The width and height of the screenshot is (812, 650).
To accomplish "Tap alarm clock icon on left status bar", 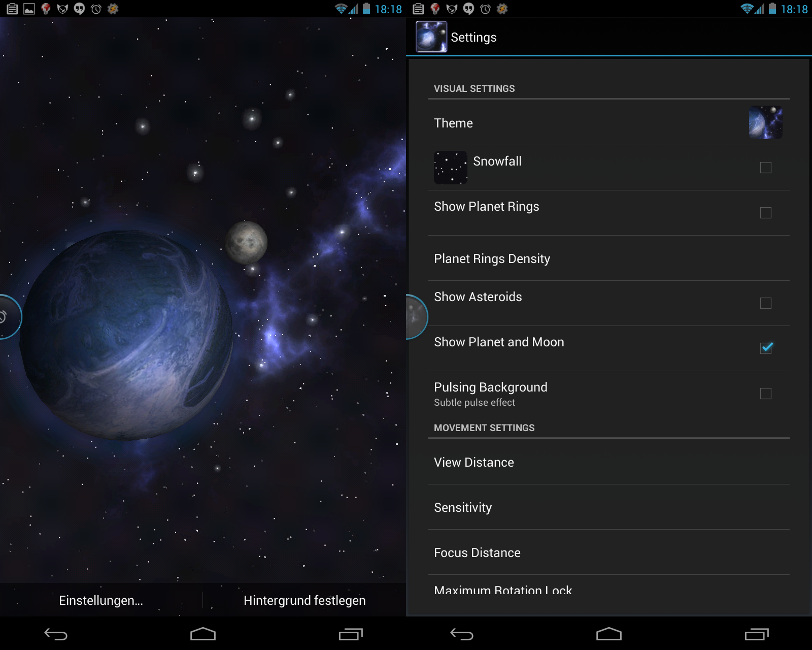I will pos(96,9).
